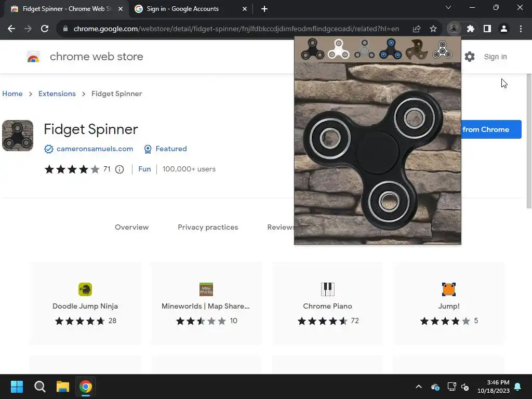Switch to the Fidget Spinner Chrome Web Store tab
This screenshot has width=532, height=399.
66,9
